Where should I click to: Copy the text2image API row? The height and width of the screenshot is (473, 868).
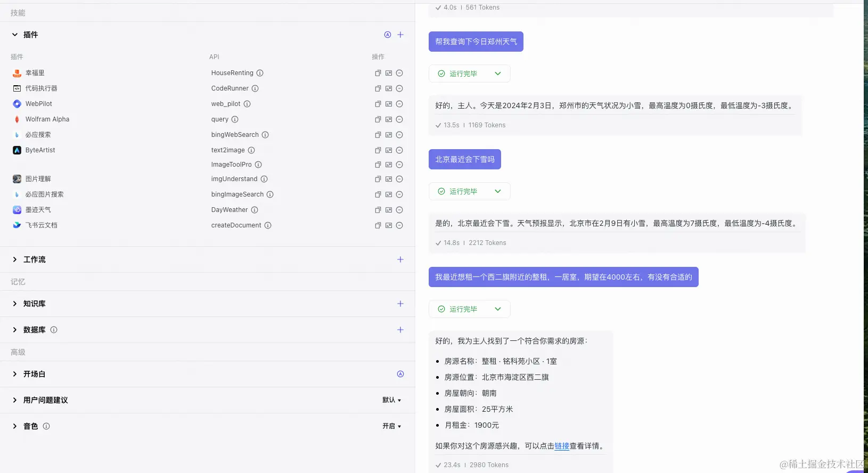[378, 150]
